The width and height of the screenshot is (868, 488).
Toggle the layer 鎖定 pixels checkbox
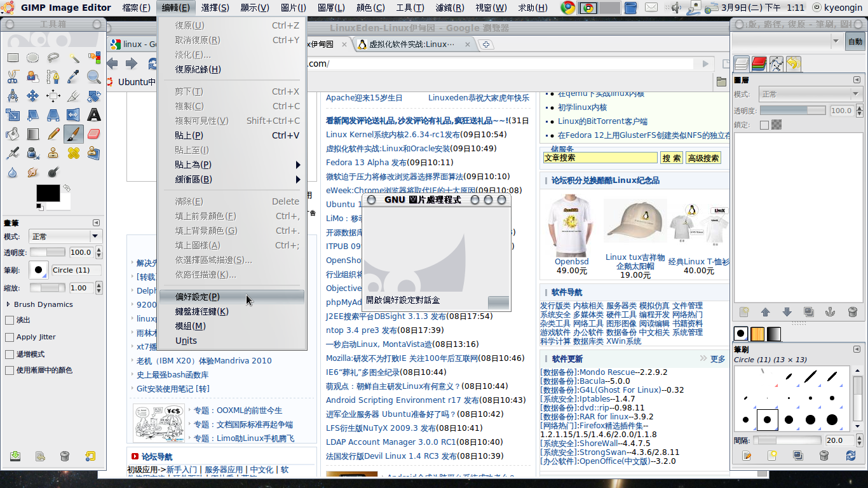764,125
